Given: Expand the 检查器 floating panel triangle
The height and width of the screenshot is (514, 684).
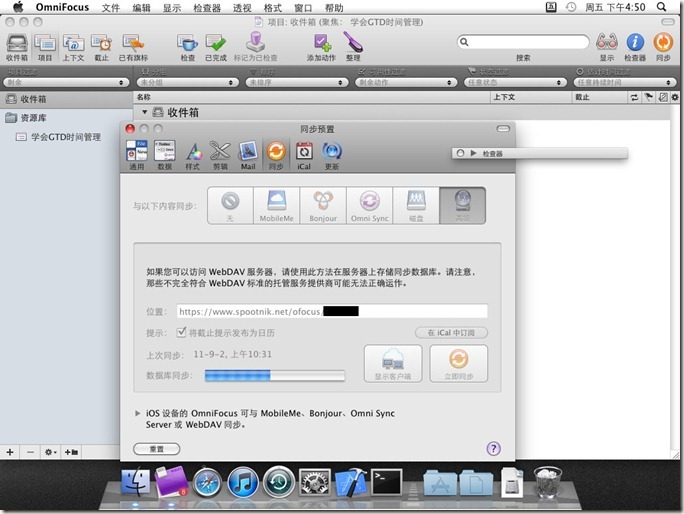Looking at the screenshot, I should [x=473, y=153].
